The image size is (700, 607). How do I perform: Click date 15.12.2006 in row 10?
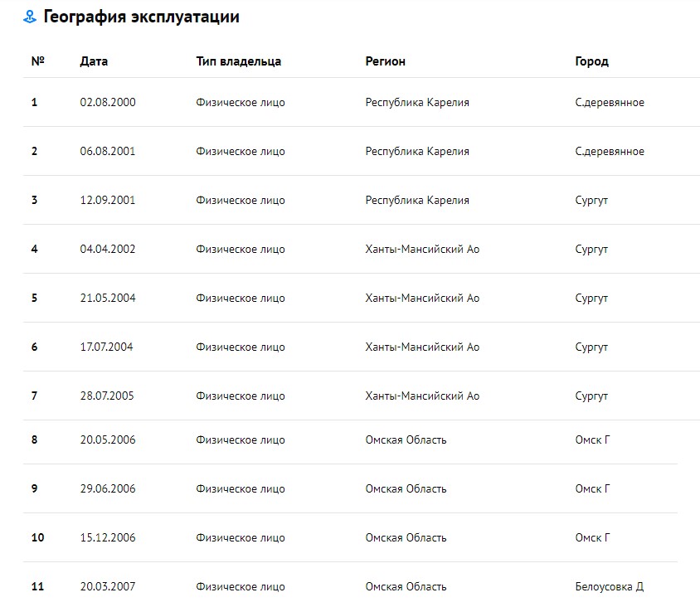coord(108,537)
